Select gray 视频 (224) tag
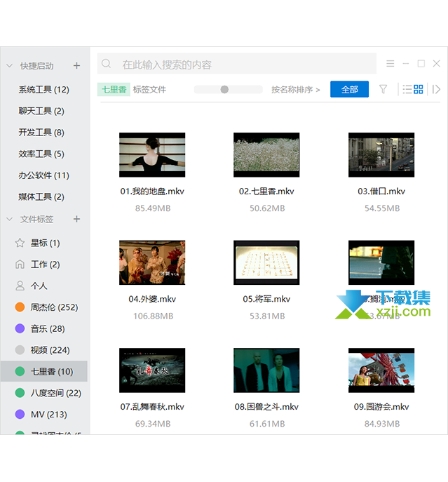Viewport: 448px width, 482px height. [x=42, y=350]
